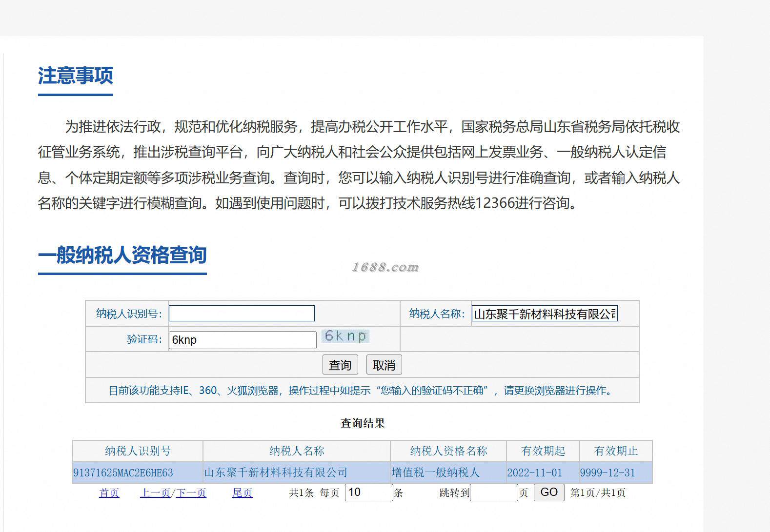Click the 取消 cancel button
The height and width of the screenshot is (532, 770).
384,365
